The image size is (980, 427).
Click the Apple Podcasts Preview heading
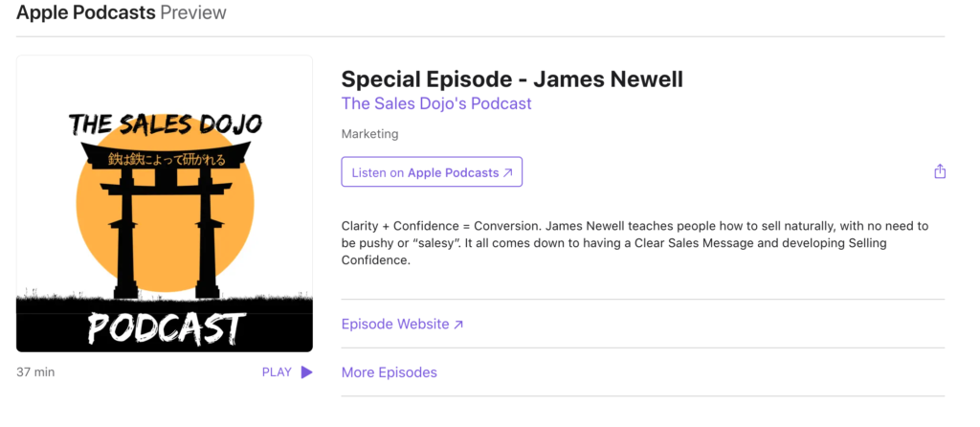point(122,12)
